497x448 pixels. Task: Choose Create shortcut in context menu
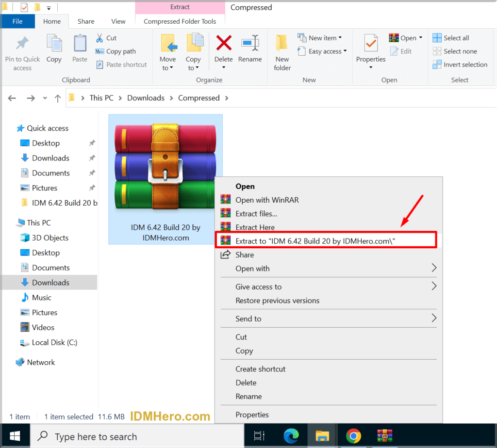tap(329, 369)
